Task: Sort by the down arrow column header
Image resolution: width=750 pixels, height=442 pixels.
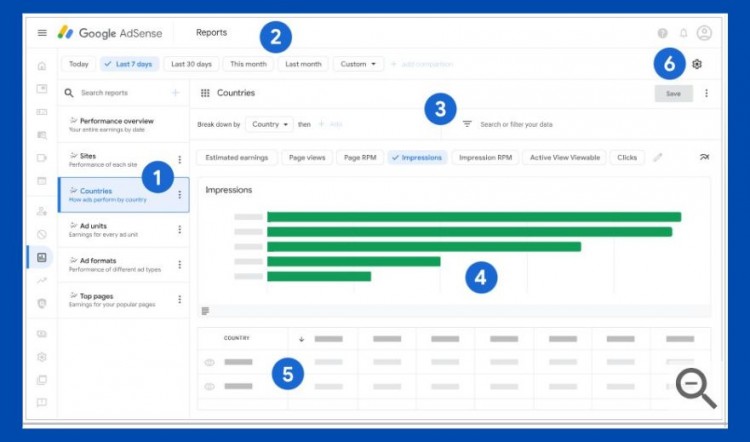Action: coord(301,339)
